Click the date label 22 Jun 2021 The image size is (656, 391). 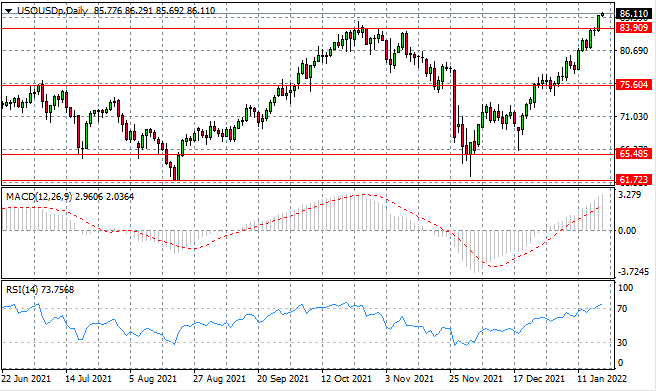[26, 379]
